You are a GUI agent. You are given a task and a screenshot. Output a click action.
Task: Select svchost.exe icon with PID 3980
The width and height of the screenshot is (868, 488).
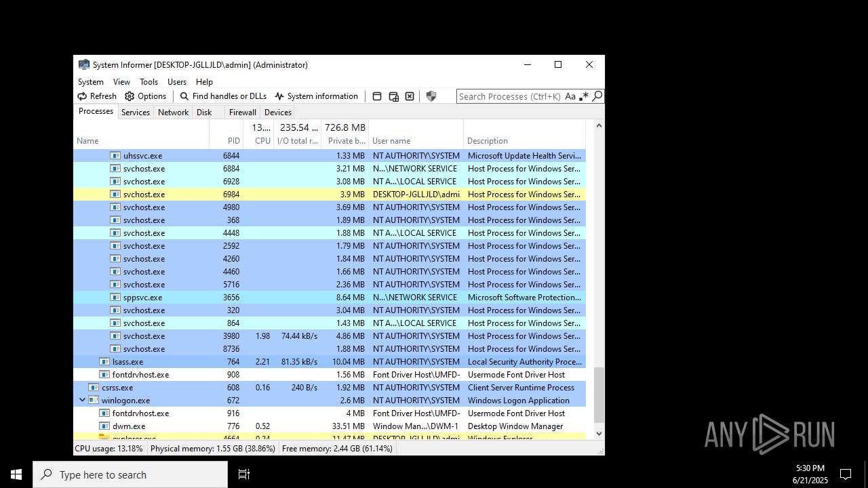click(x=115, y=336)
